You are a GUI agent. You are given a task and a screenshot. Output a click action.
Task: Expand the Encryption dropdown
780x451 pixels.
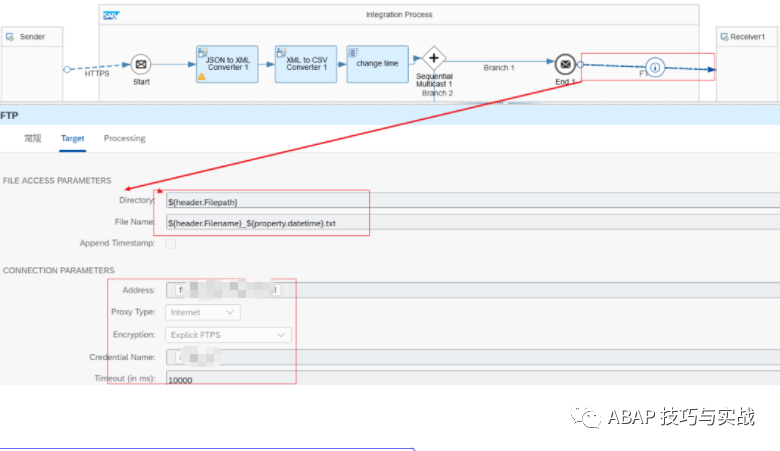click(229, 335)
